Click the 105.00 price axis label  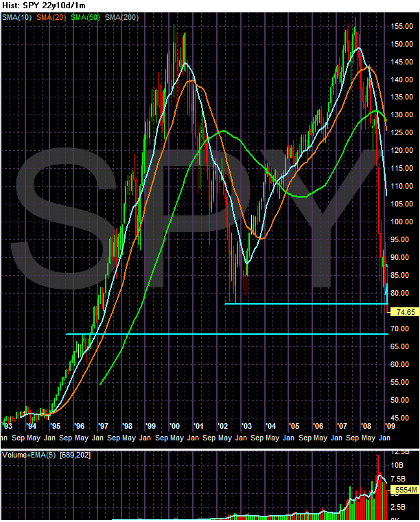(401, 204)
